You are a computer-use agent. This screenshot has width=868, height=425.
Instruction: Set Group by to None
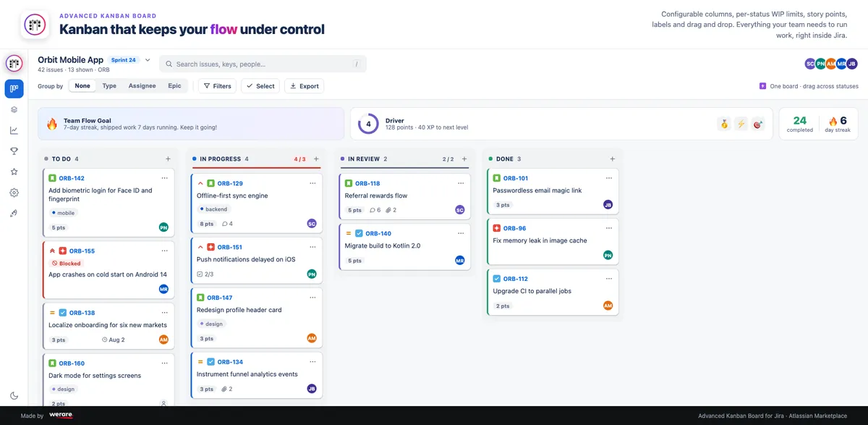tap(82, 85)
